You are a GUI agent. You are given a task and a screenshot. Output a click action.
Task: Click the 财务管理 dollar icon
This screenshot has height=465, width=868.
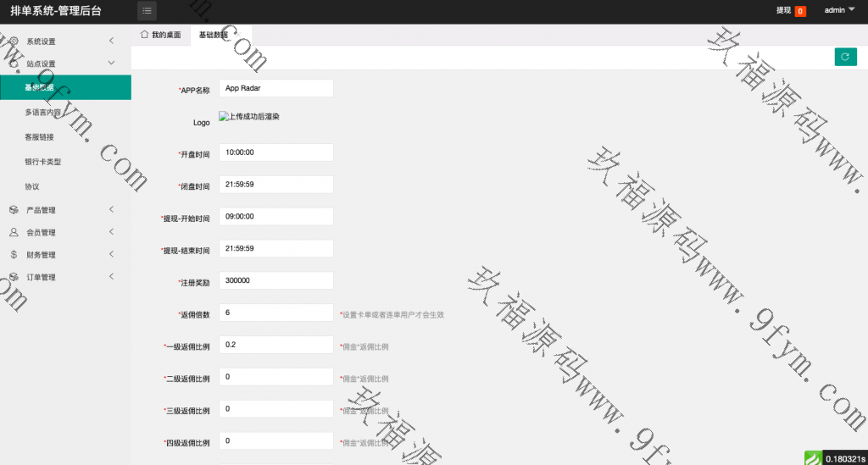(x=14, y=254)
